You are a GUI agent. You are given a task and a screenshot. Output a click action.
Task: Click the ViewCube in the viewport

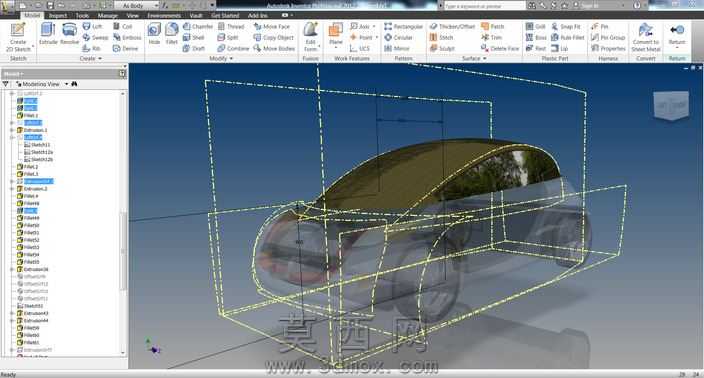(671, 105)
